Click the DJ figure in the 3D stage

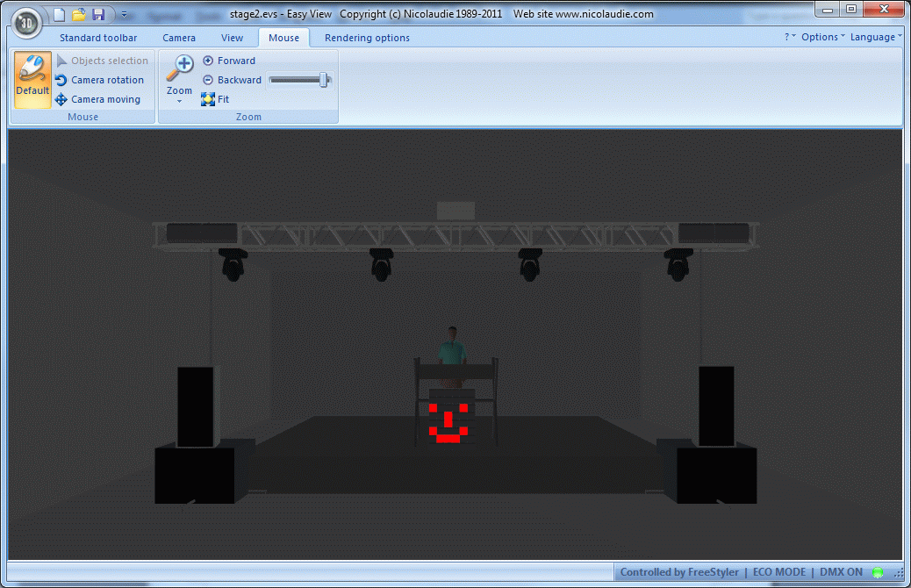point(453,347)
